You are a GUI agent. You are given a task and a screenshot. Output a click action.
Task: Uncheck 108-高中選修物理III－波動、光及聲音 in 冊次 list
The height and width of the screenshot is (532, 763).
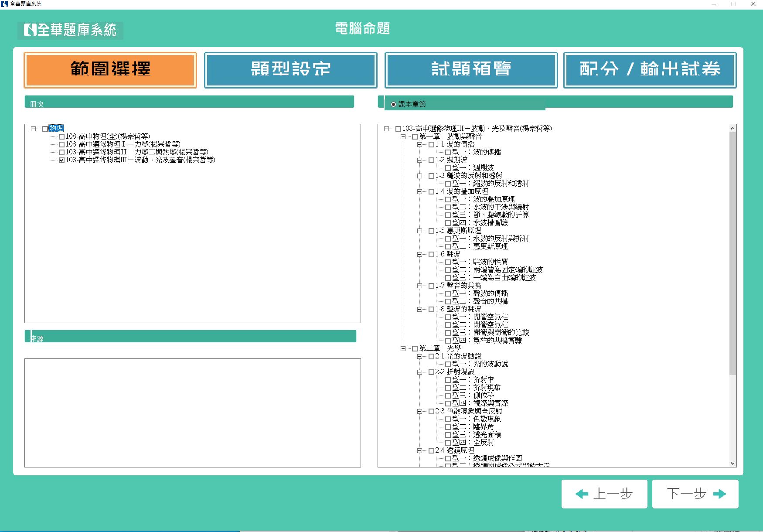pos(61,160)
